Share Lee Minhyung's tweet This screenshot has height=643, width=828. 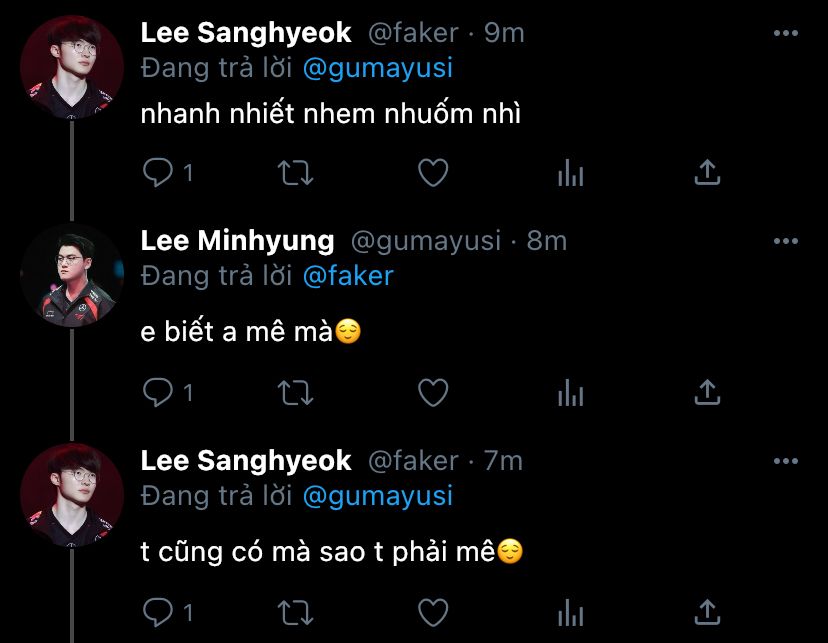pos(707,393)
